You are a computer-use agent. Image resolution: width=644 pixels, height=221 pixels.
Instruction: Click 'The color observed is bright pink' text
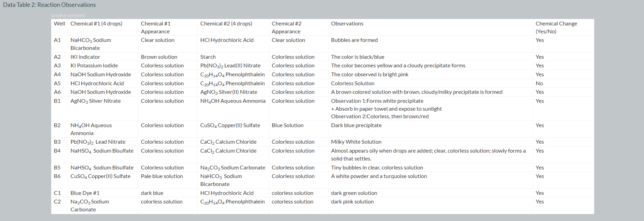(x=370, y=75)
